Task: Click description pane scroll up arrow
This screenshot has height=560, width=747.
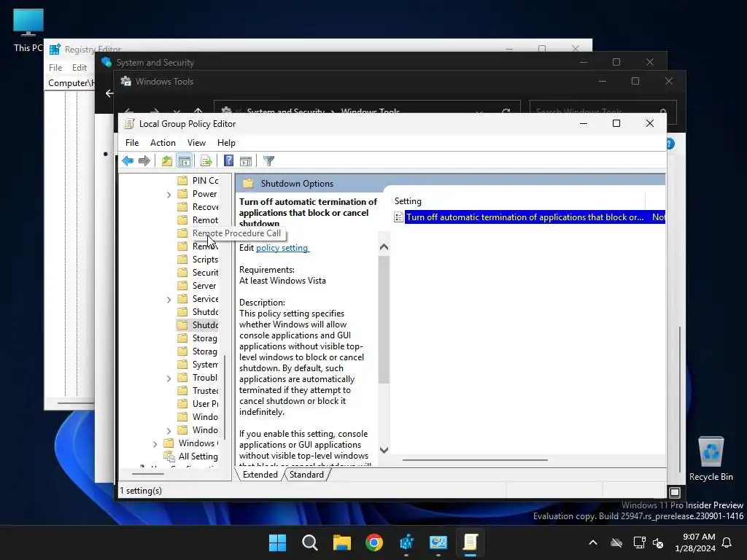Action: (x=384, y=246)
